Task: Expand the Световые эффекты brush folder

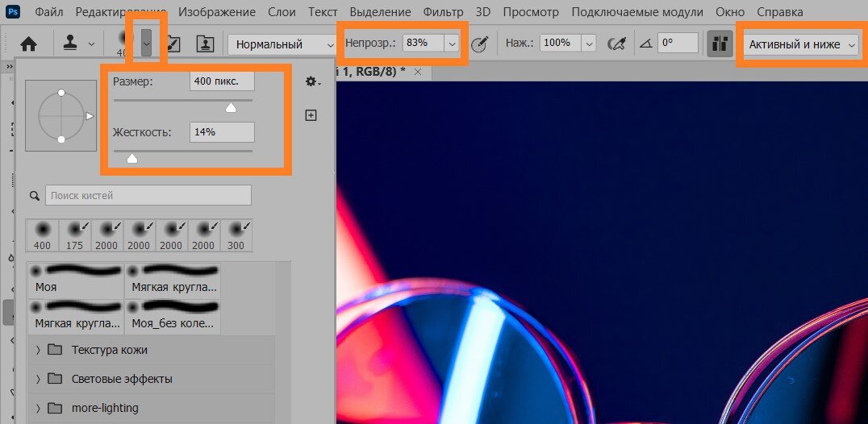Action: [38, 379]
